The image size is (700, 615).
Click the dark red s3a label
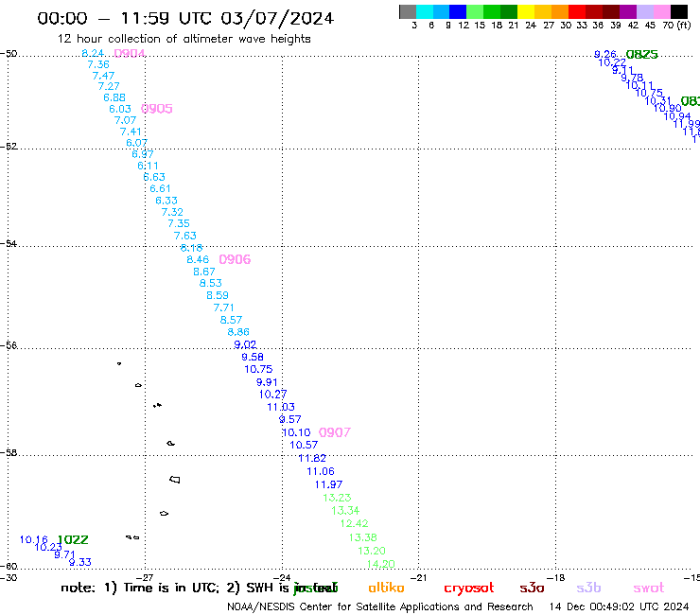click(533, 589)
